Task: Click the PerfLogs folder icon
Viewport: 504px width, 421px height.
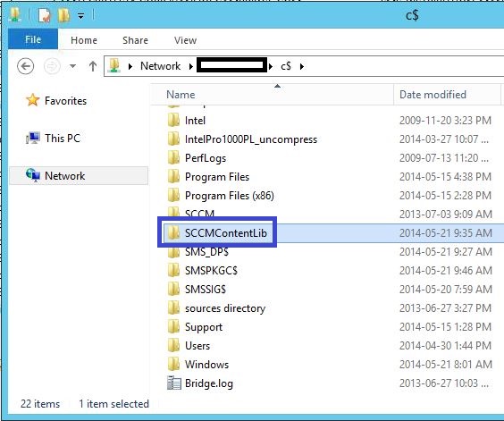Action: pos(174,157)
